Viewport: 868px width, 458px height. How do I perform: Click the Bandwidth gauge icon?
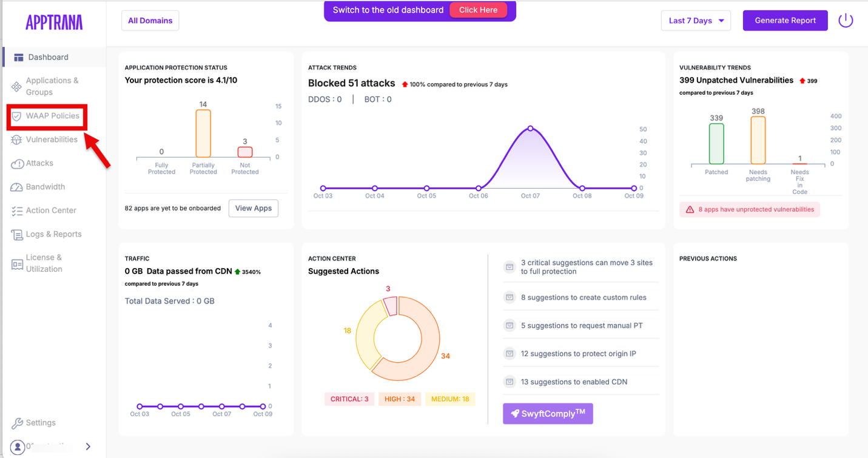17,187
